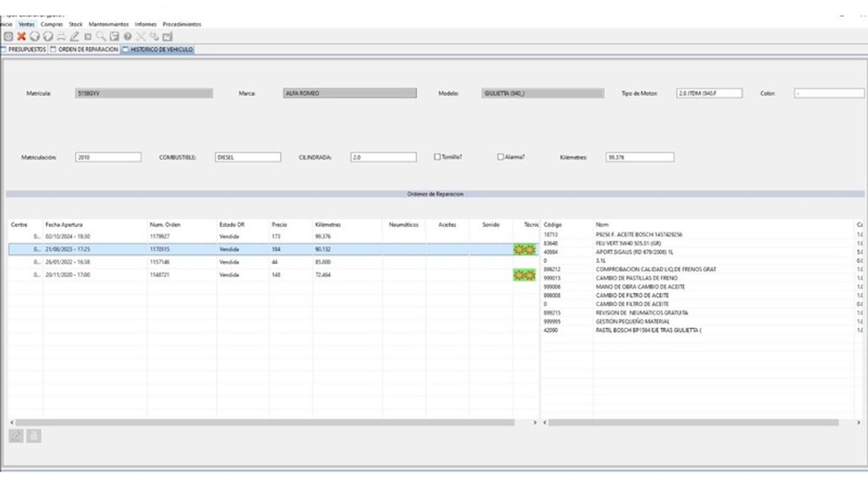Viewport: 868px width, 488px height.
Task: Click the save diskette icon
Action: (x=114, y=37)
